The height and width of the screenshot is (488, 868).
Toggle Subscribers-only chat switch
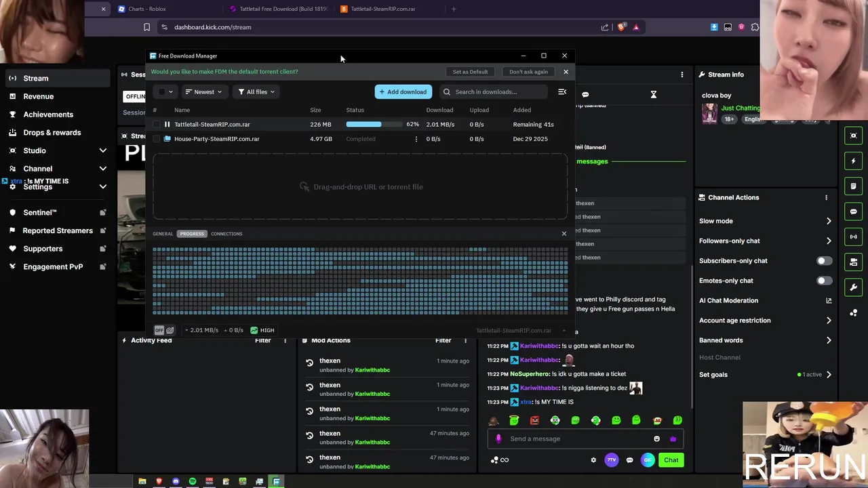point(824,261)
